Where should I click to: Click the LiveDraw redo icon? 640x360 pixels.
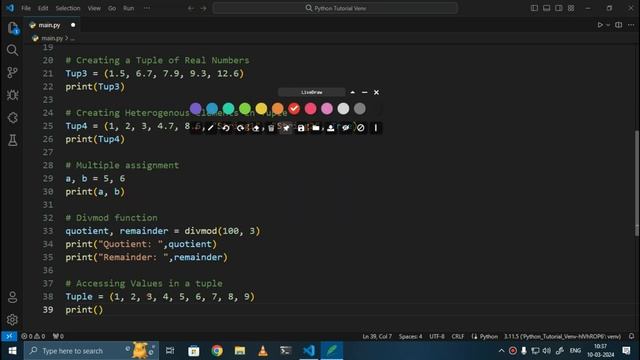[x=241, y=128]
